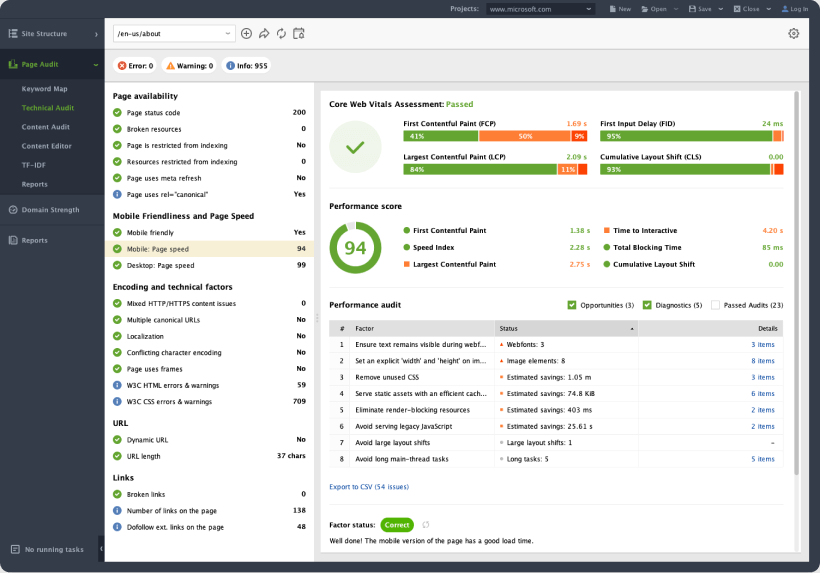
Task: Click the refresh/rebuild audit icon
Action: 281,34
